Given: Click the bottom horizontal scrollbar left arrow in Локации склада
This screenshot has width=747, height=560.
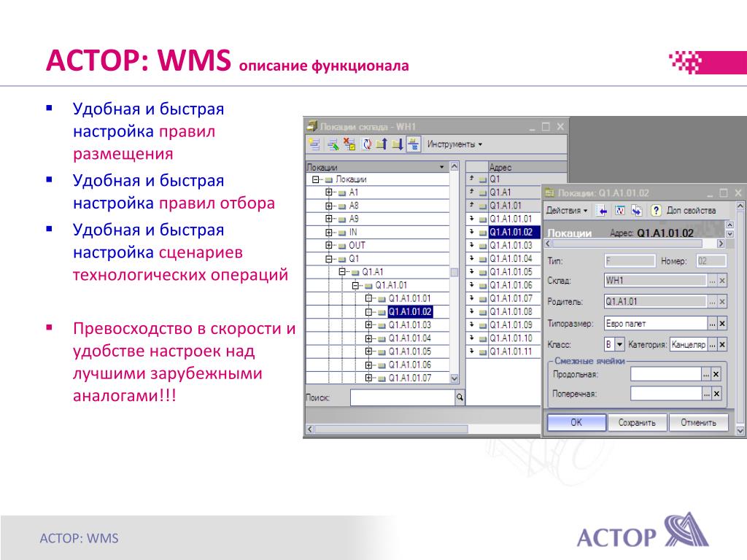Looking at the screenshot, I should (x=309, y=429).
